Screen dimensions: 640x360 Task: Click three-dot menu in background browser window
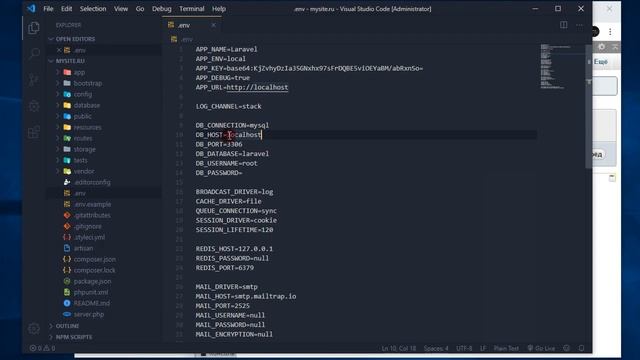coord(610,32)
